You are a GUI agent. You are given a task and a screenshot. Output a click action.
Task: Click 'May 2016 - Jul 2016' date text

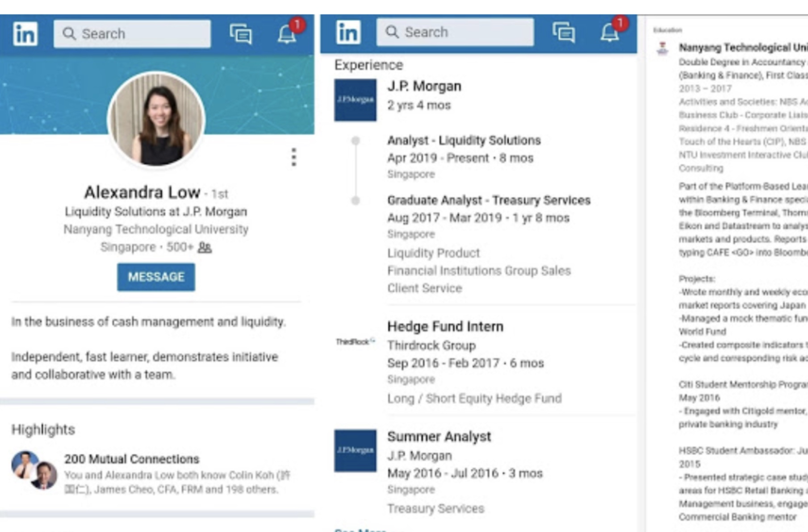click(443, 474)
